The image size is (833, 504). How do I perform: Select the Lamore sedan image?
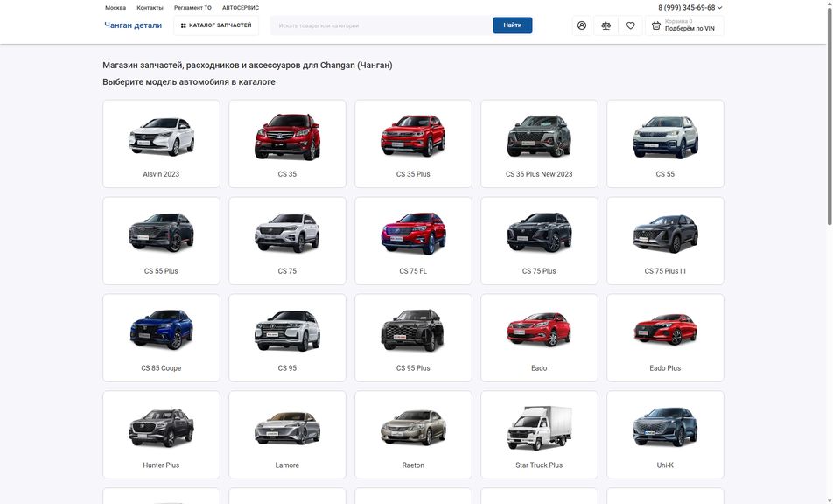(x=287, y=428)
